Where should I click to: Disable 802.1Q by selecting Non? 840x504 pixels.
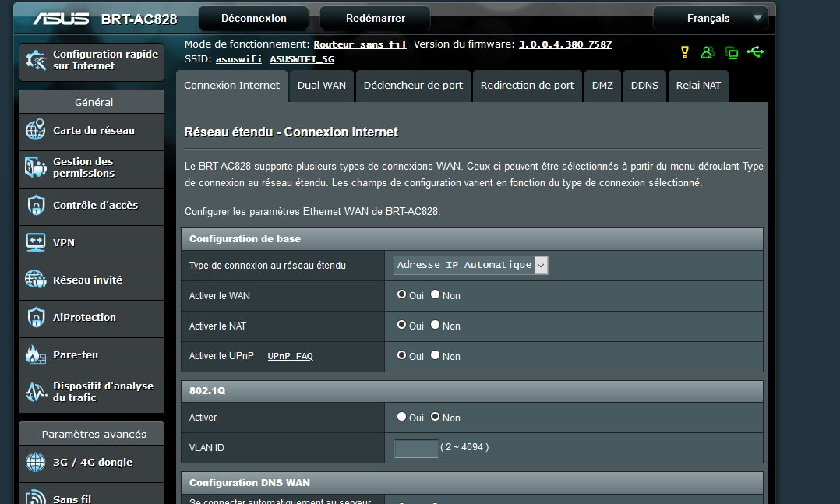coord(435,417)
